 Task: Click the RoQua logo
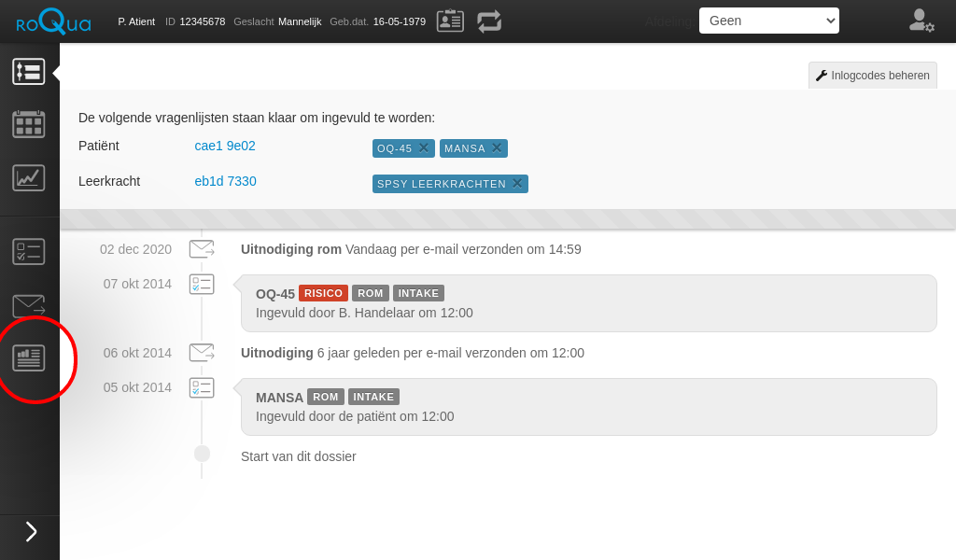tap(53, 21)
